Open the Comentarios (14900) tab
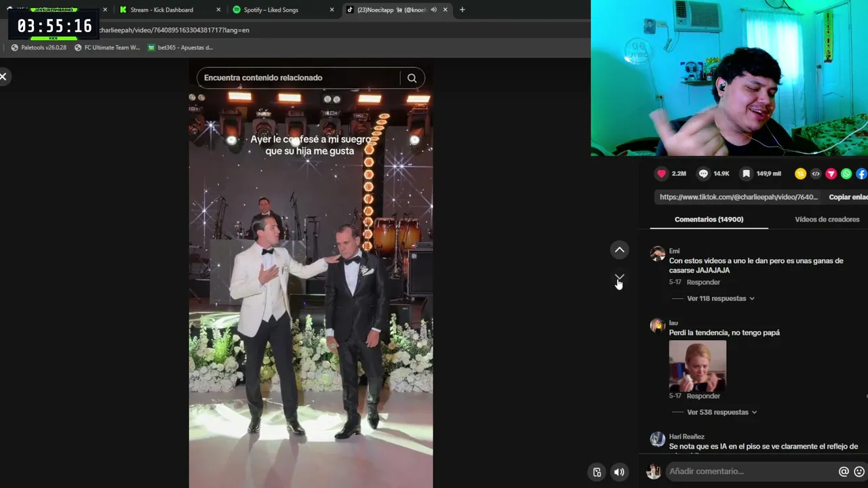 709,220
